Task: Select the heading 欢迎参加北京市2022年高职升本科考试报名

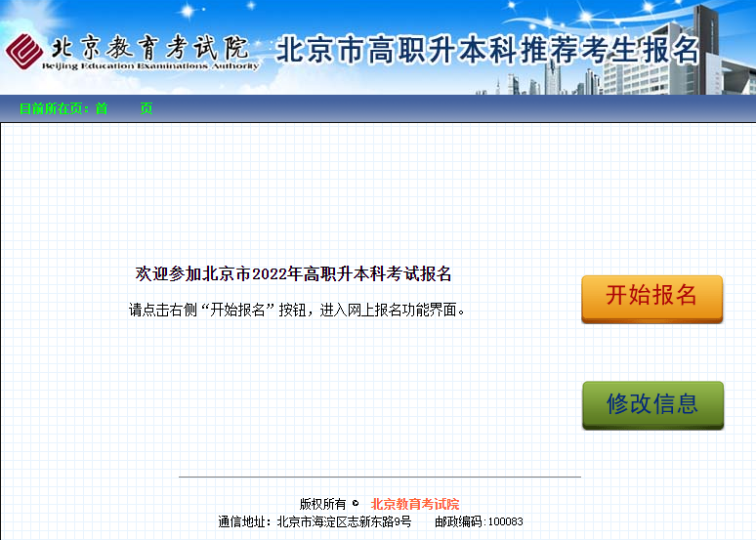Action: coord(293,273)
